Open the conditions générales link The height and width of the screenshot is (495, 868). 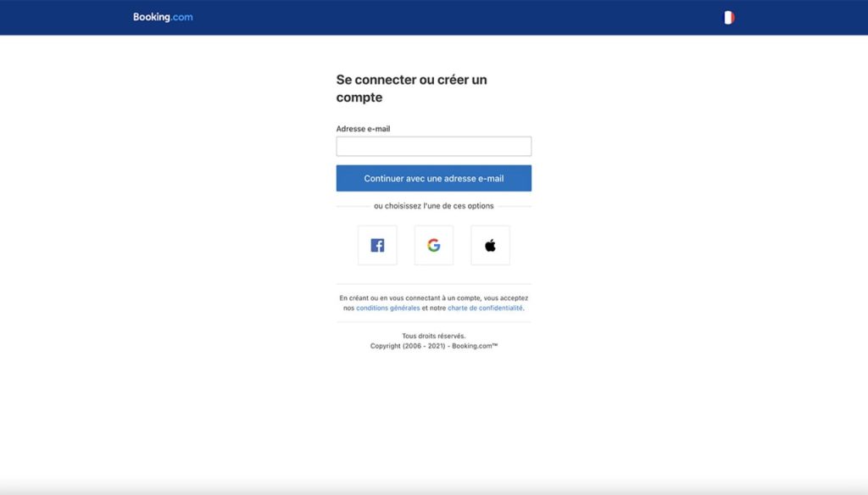click(x=388, y=308)
